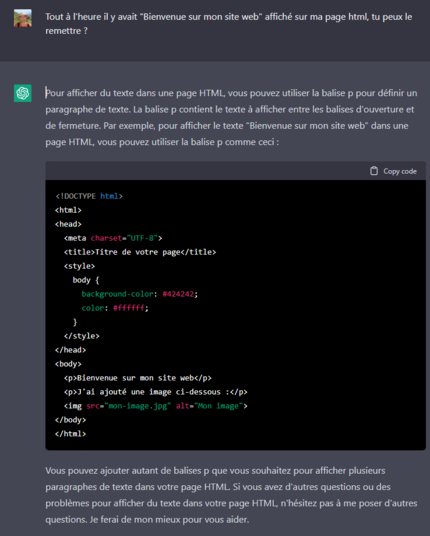Click the Copy code button label
430x536 pixels.
[400, 171]
